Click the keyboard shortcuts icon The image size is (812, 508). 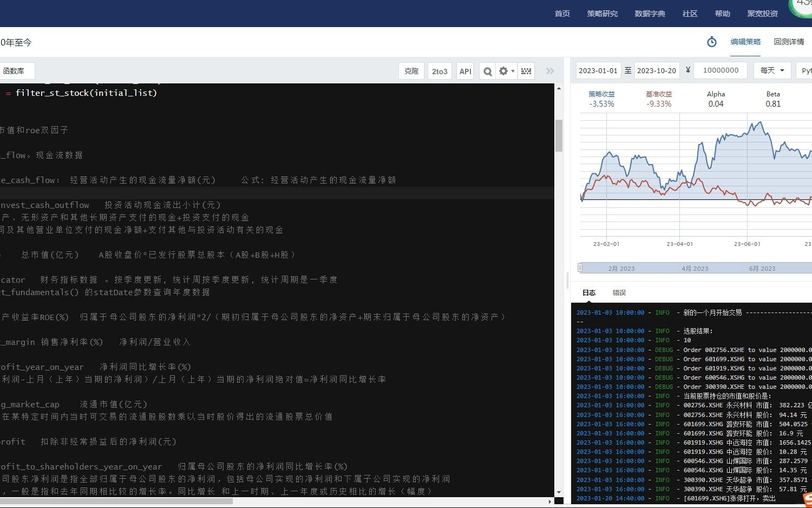pyautogui.click(x=526, y=71)
